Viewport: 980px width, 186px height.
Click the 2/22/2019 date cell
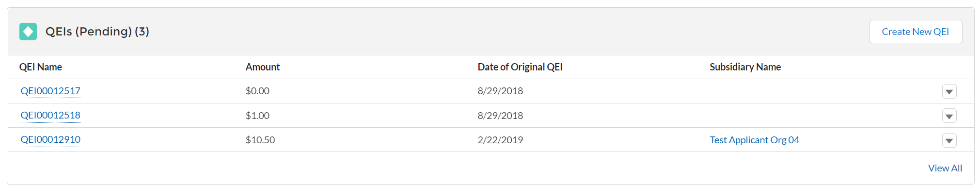click(500, 140)
